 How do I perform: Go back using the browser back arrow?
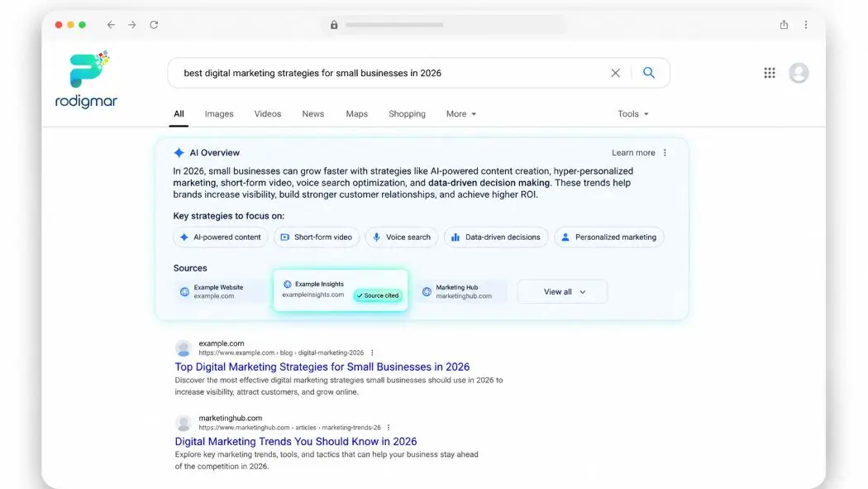click(x=112, y=25)
